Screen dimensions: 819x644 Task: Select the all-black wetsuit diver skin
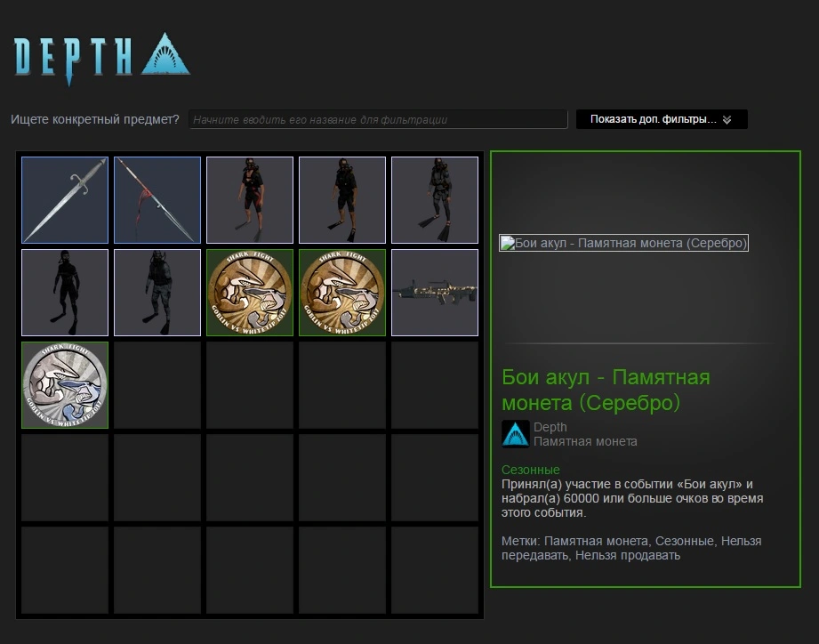[65, 293]
